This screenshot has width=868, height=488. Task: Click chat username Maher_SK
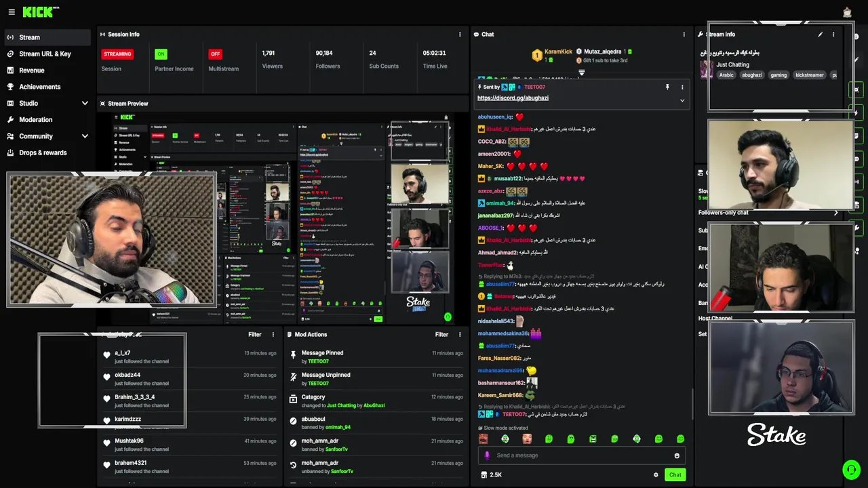click(x=490, y=167)
